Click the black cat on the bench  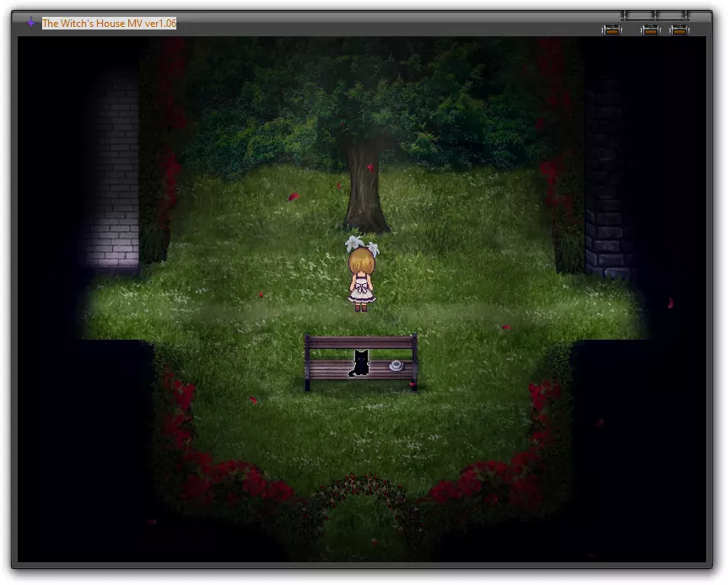pos(360,363)
